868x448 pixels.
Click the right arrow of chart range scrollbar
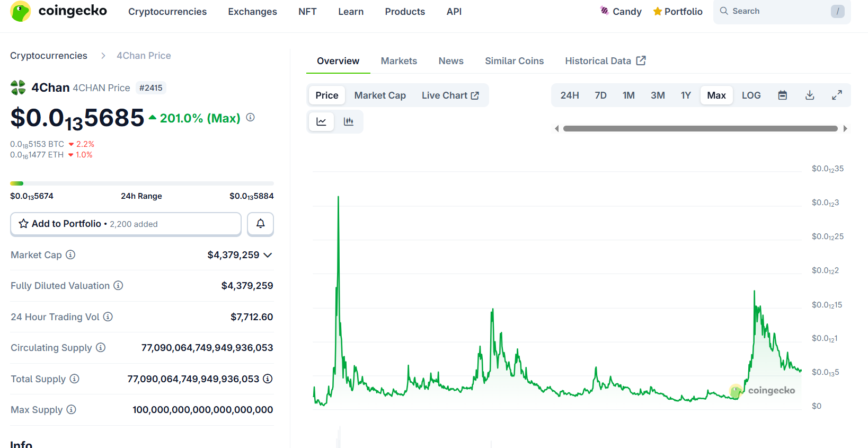845,128
